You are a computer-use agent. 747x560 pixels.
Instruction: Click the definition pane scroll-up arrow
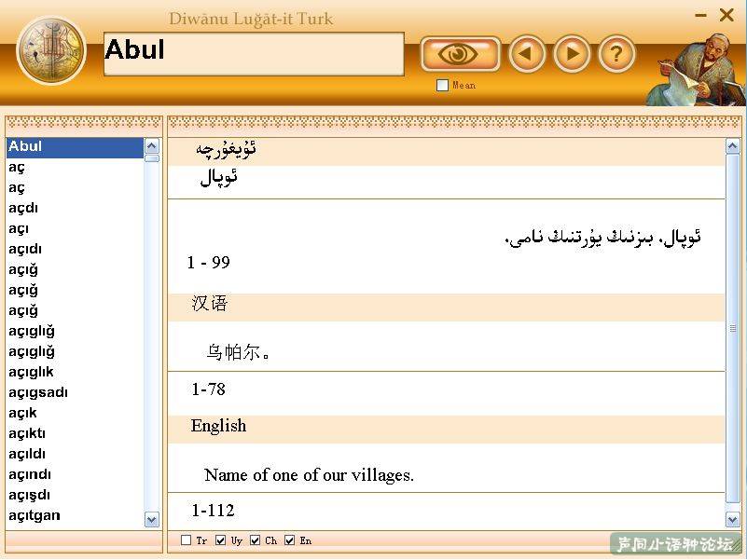[x=733, y=145]
